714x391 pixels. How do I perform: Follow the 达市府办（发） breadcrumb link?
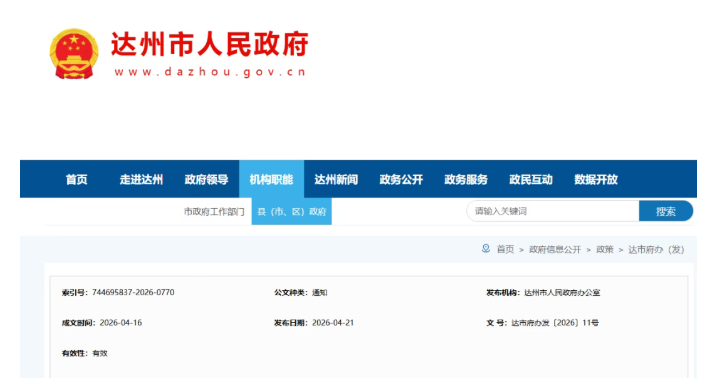click(x=656, y=249)
